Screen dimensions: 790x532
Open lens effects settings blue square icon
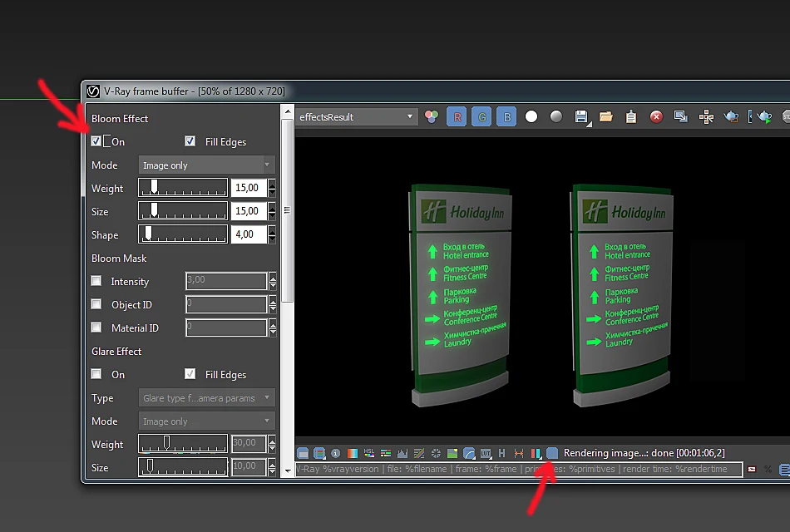point(552,453)
